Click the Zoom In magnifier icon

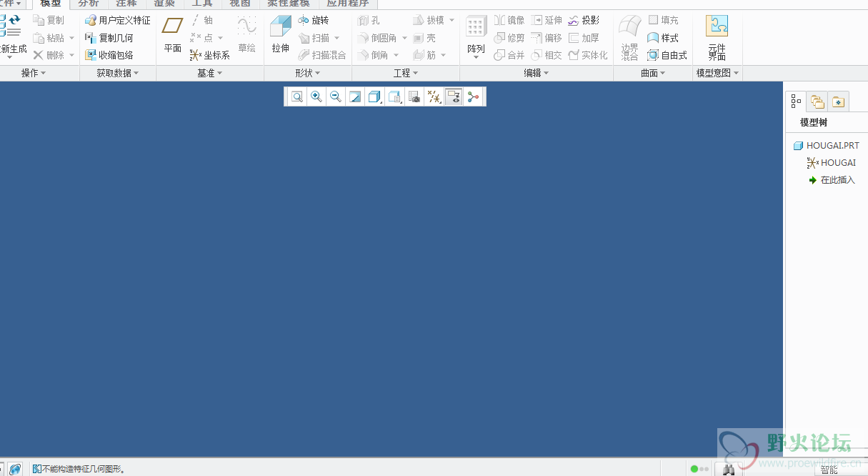pos(316,96)
